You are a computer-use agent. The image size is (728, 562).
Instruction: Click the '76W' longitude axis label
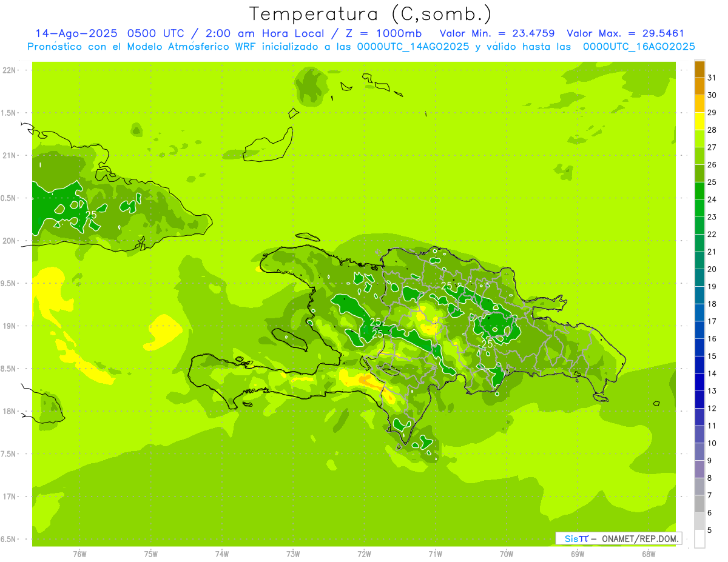pos(79,554)
